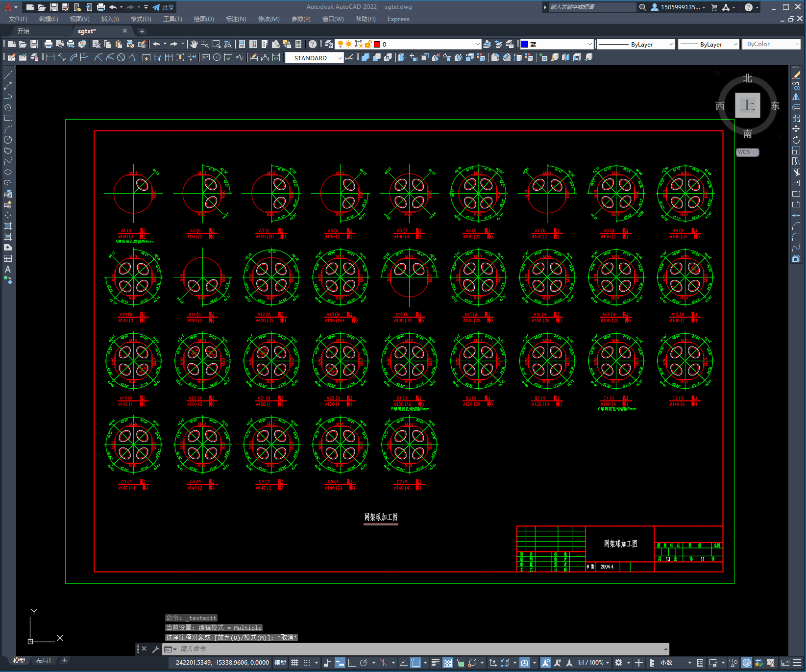The height and width of the screenshot is (672, 806).
Task: Toggle transparency display in status bar
Action: coord(448,663)
